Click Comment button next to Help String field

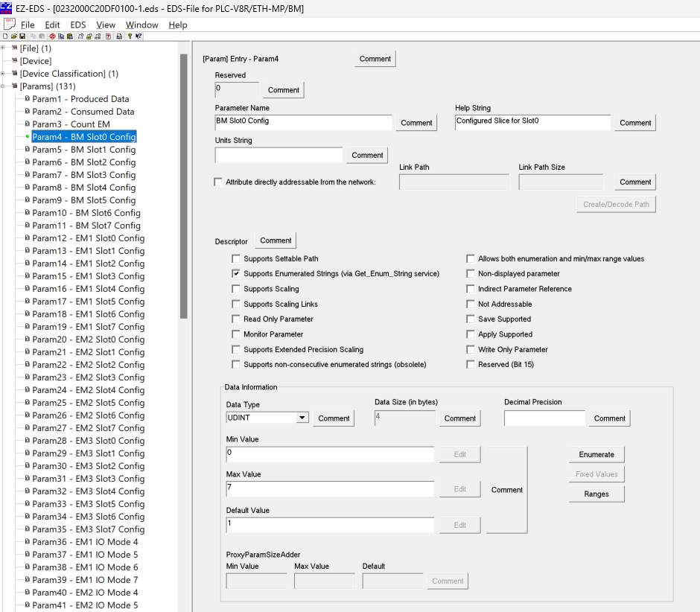[x=635, y=123]
